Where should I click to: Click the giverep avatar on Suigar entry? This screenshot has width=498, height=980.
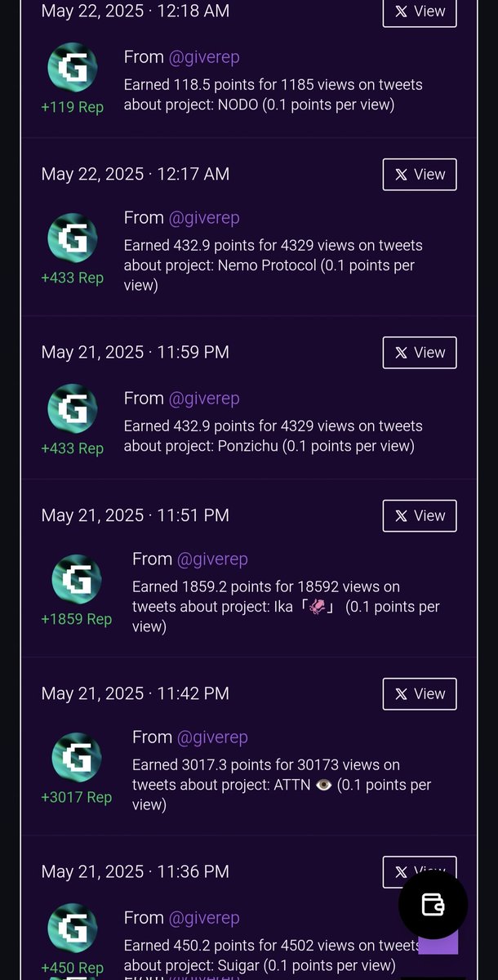[73, 928]
